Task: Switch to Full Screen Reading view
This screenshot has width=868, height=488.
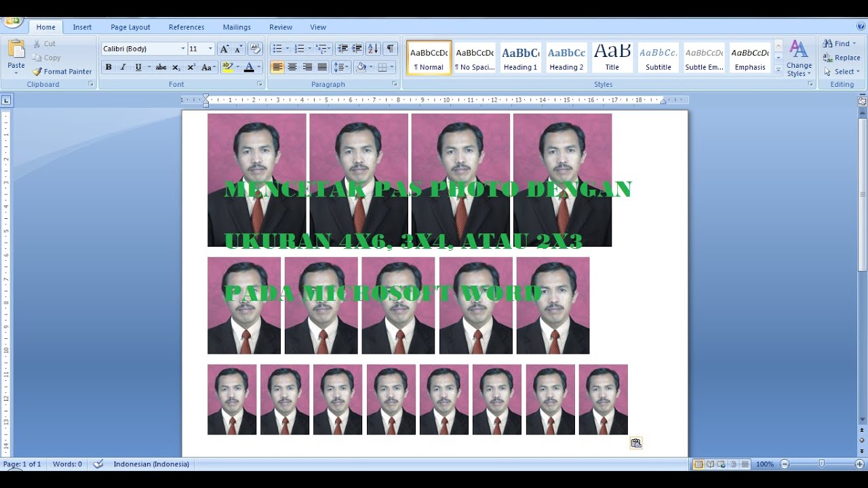Action: tap(710, 464)
